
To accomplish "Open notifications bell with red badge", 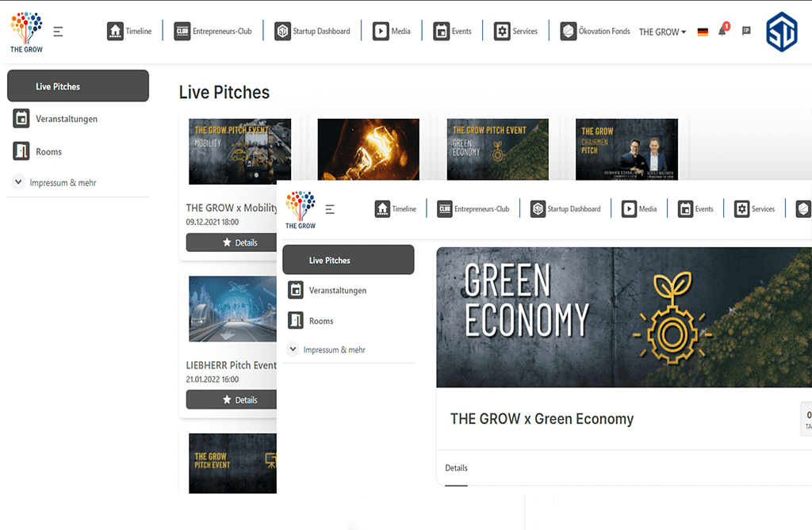I will tap(723, 31).
